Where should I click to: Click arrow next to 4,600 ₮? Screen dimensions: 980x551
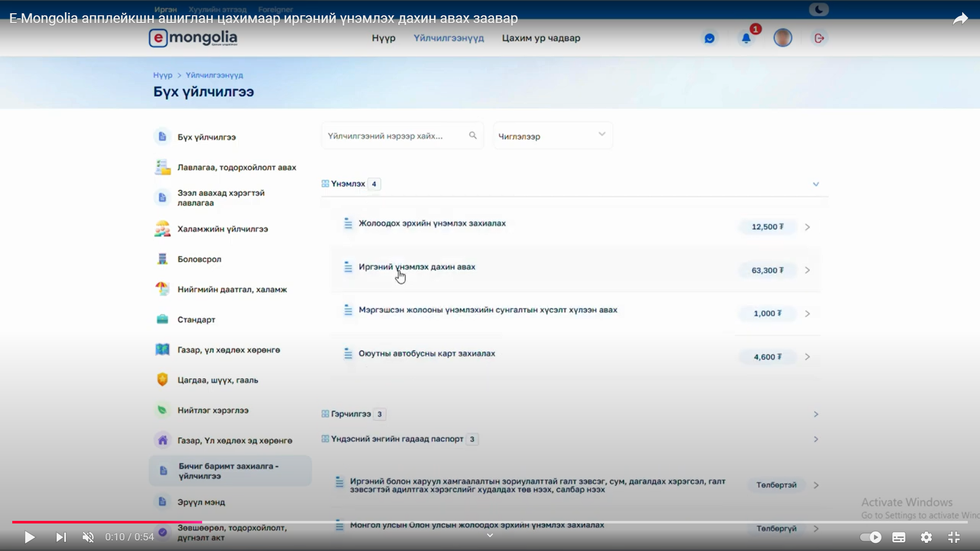click(x=807, y=357)
